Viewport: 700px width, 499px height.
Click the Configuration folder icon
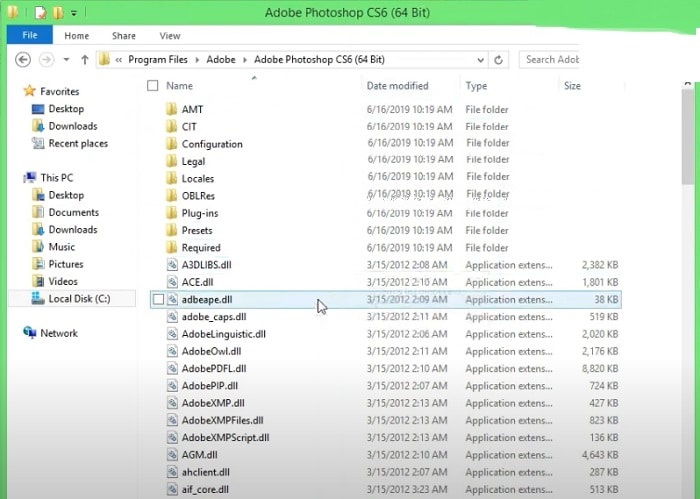pyautogui.click(x=171, y=144)
